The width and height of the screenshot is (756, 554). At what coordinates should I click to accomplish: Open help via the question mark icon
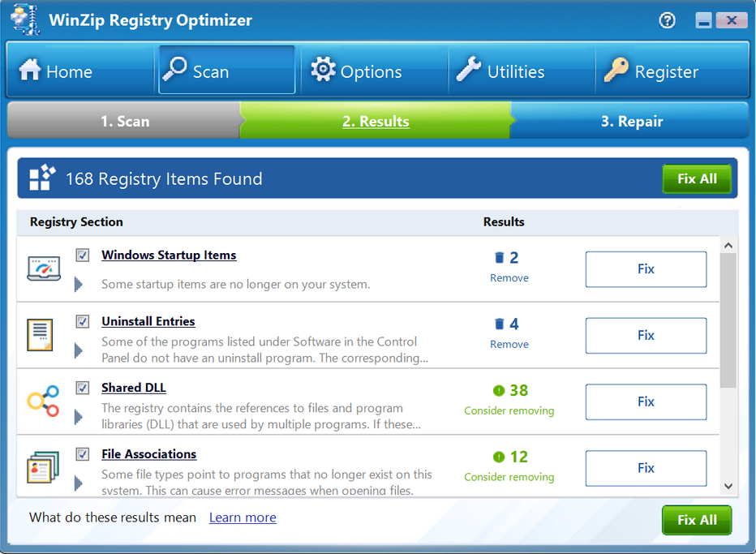click(x=668, y=20)
